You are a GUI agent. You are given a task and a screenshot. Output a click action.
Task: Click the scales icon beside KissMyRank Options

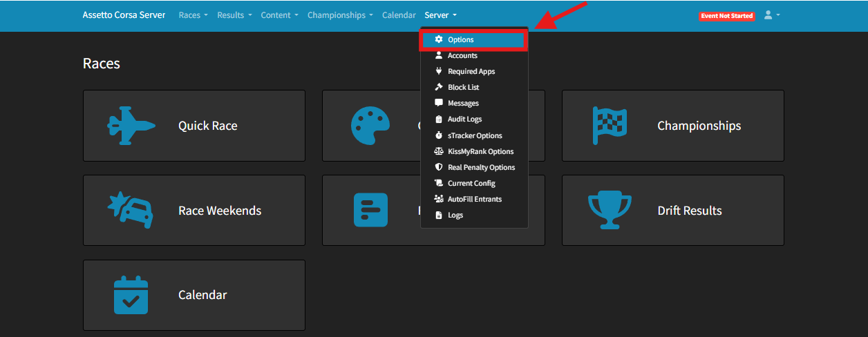pyautogui.click(x=439, y=151)
